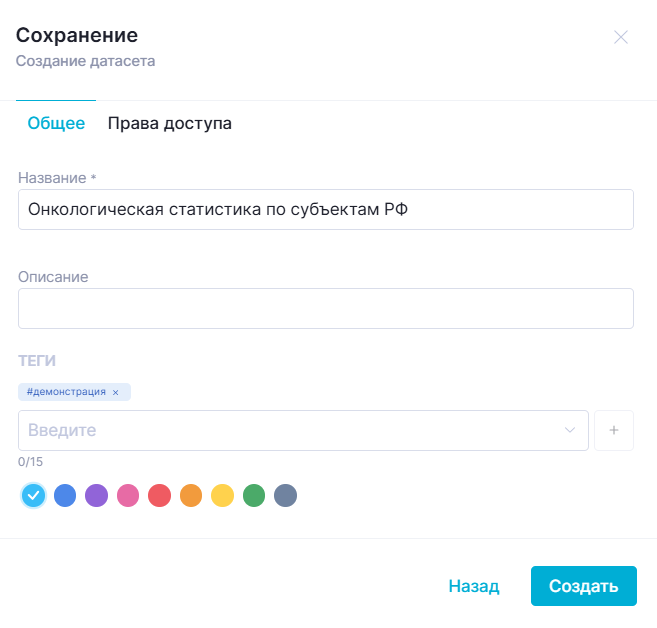Click into the Описание field
Image resolution: width=657 pixels, height=628 pixels.
tap(325, 308)
